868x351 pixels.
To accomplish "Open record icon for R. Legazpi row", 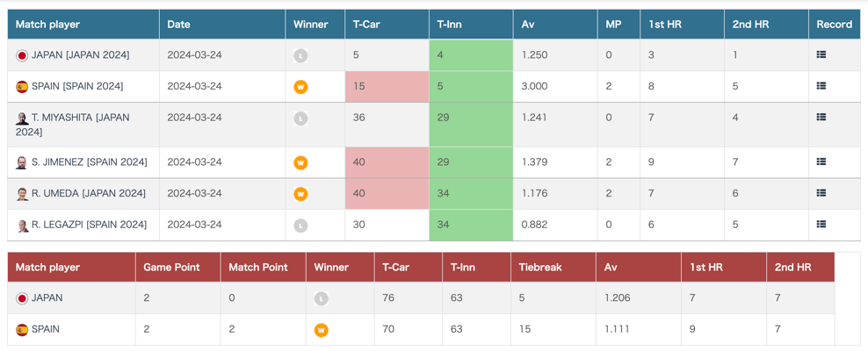I will (821, 225).
